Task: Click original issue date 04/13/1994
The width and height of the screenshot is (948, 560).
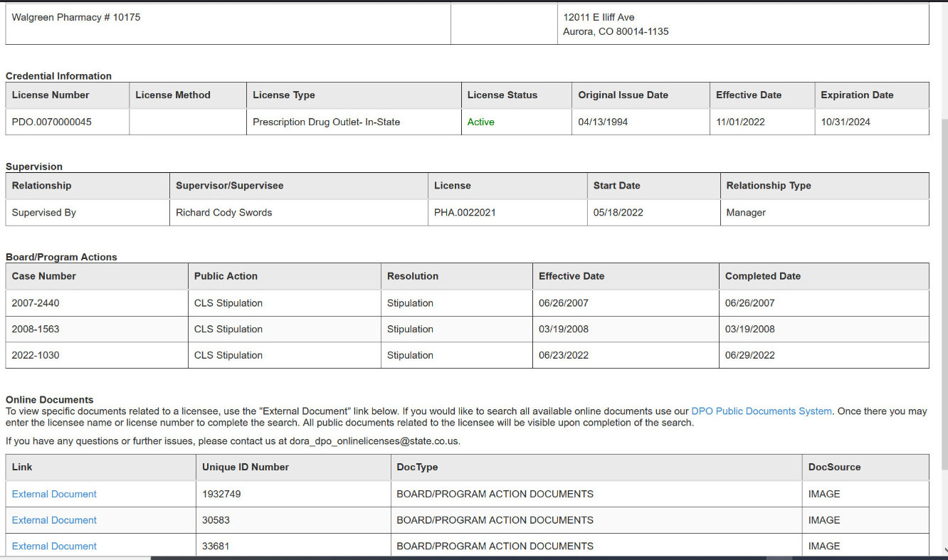Action: tap(603, 122)
